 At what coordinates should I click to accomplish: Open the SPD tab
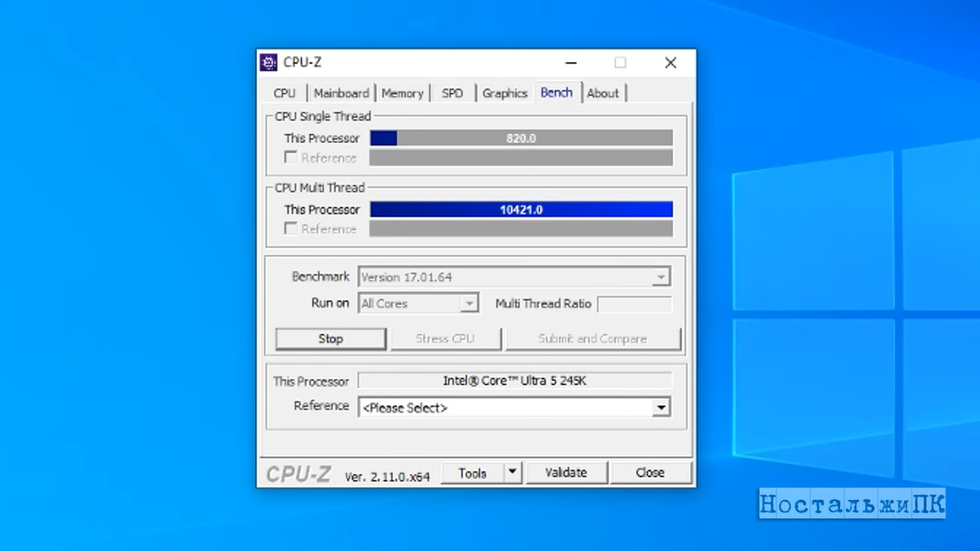(452, 93)
